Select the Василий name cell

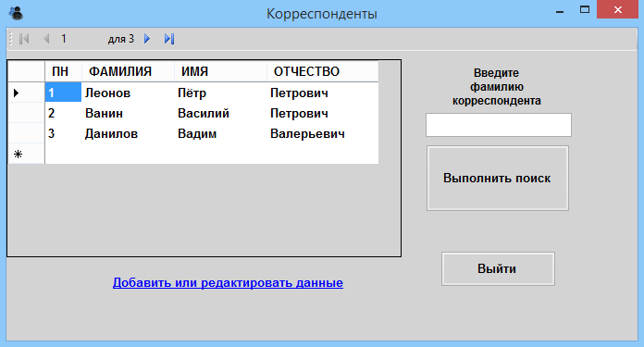click(220, 113)
